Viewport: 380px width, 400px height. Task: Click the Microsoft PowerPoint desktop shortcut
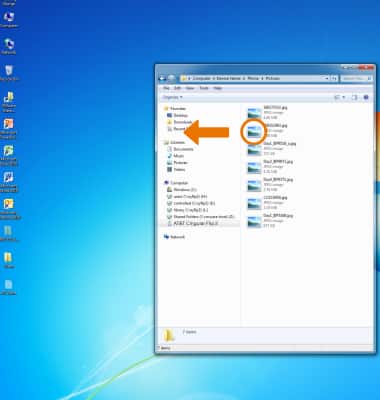(8, 129)
